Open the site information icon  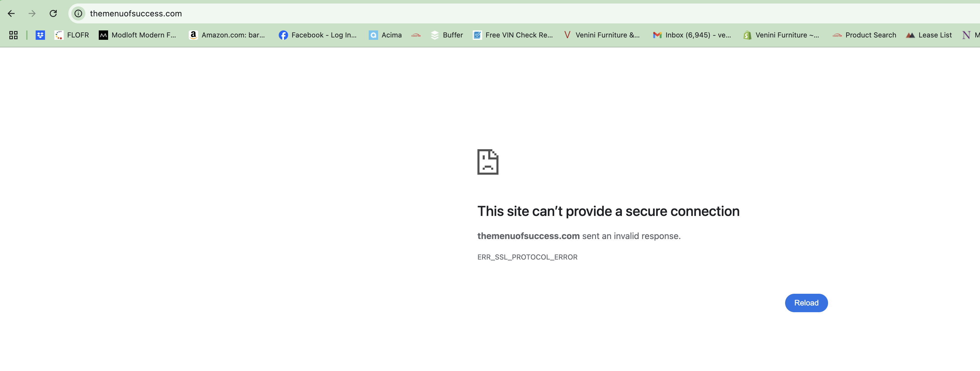[78, 14]
